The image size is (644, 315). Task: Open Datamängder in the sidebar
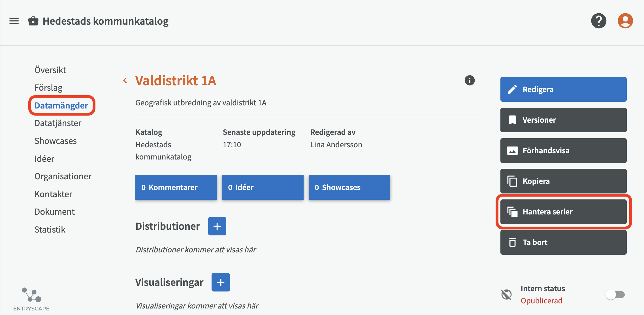tap(61, 105)
